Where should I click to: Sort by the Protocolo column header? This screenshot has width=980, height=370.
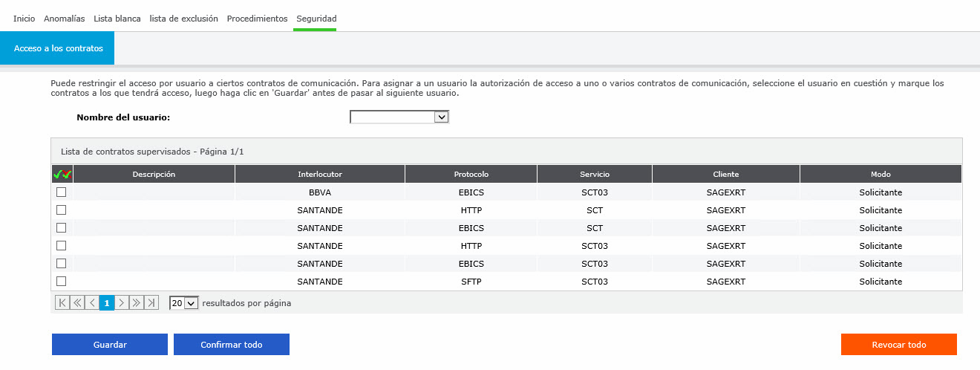(471, 174)
